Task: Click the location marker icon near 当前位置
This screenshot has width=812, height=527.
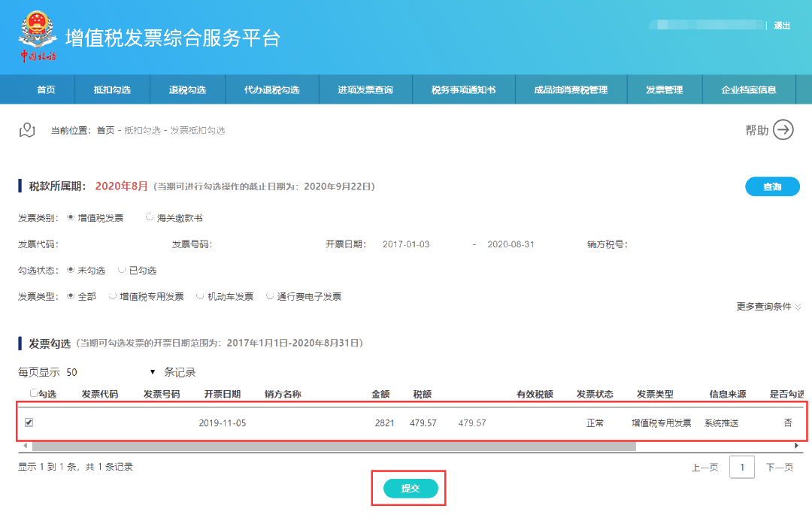Action: pos(28,129)
